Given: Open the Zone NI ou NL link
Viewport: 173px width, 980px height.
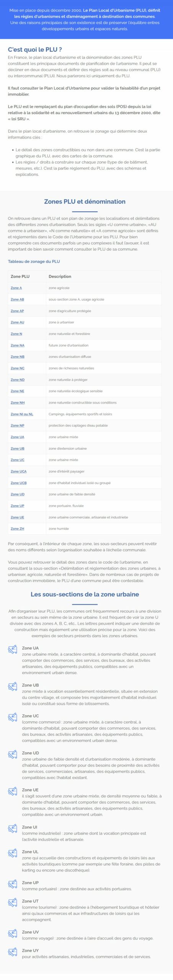Looking at the screenshot, I should (22, 414).
